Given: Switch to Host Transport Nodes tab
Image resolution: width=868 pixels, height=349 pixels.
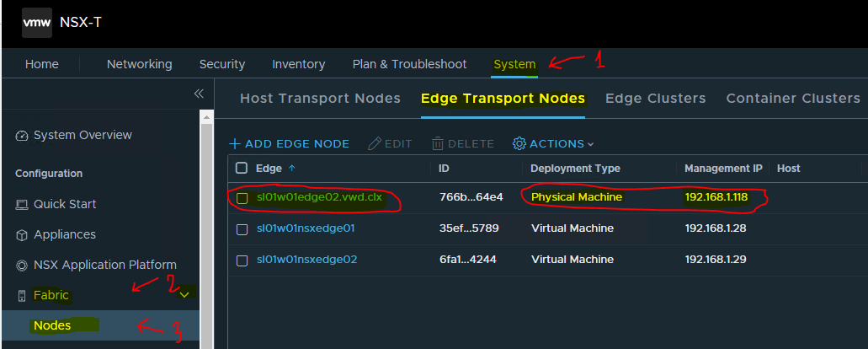Looking at the screenshot, I should pos(320,99).
